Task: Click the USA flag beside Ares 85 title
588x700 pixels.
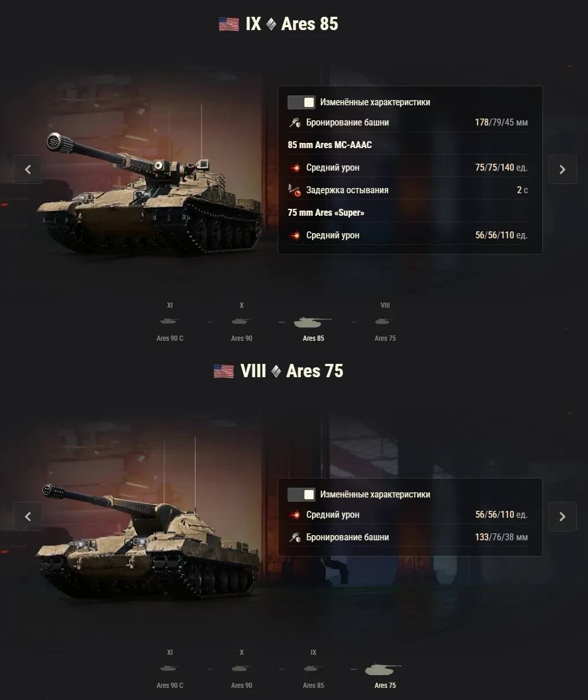Action: pyautogui.click(x=229, y=24)
